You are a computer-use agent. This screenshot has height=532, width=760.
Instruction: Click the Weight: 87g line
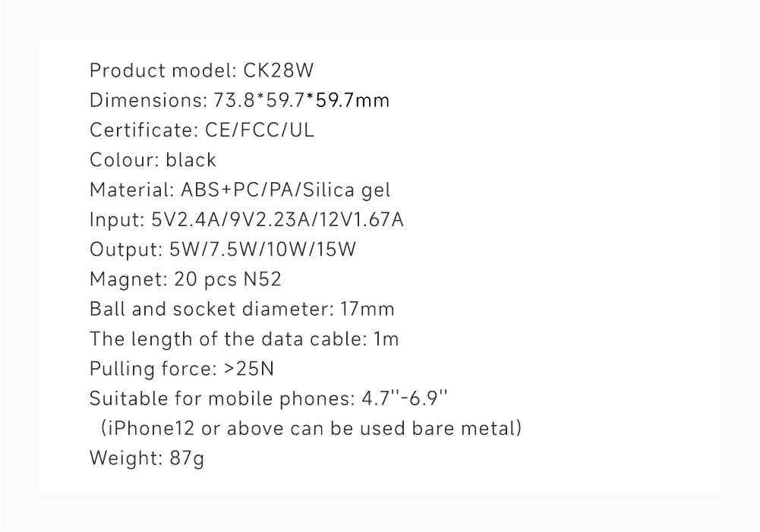coord(147,458)
